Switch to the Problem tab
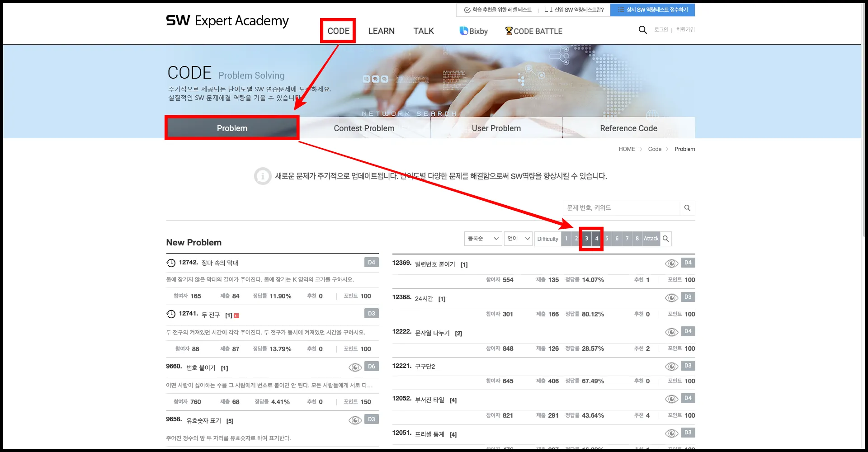868x452 pixels. point(232,128)
